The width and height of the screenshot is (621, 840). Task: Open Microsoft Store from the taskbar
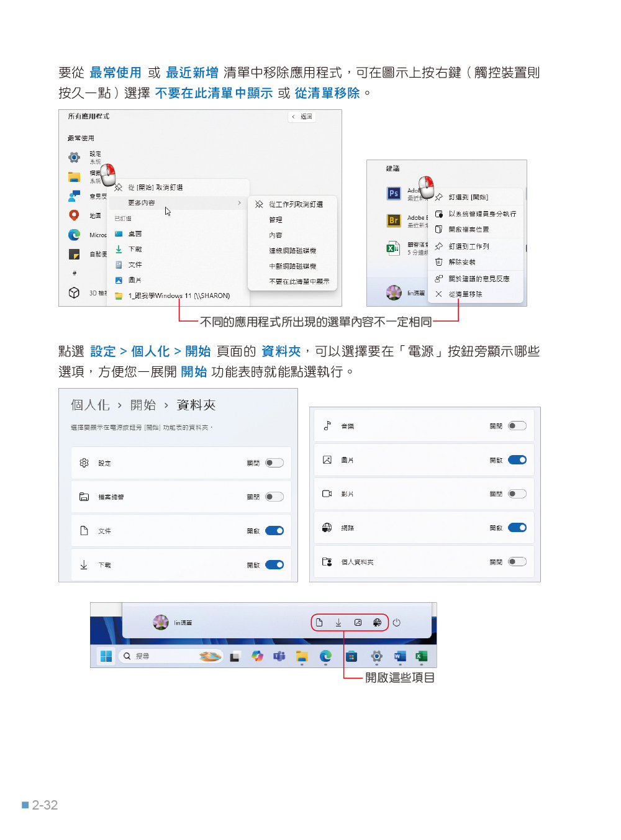pos(351,656)
